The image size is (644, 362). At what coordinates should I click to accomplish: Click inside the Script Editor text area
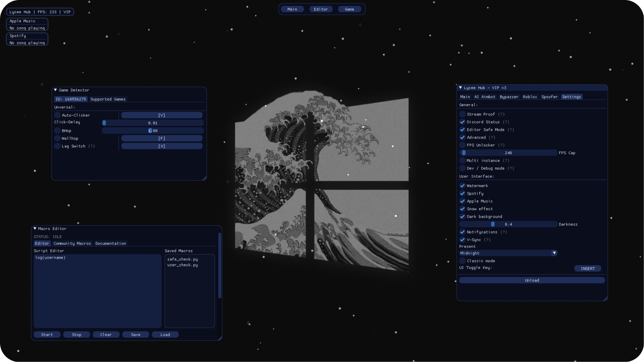98,291
